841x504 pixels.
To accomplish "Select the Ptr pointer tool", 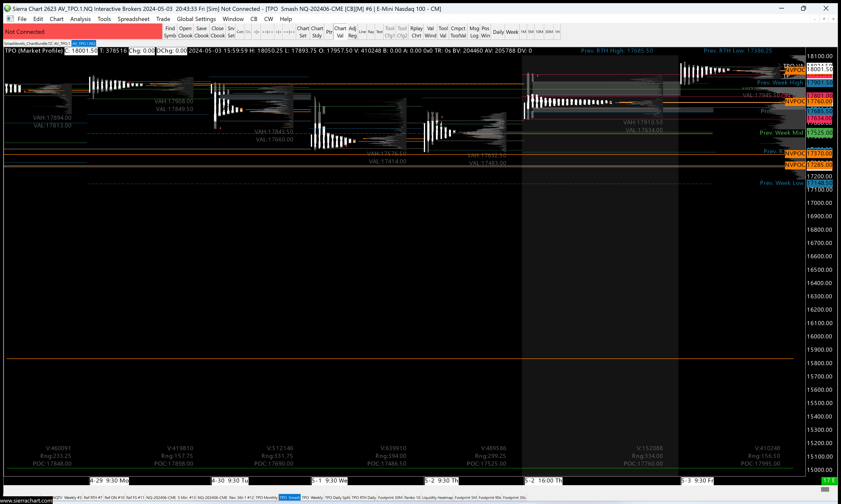I will click(328, 32).
